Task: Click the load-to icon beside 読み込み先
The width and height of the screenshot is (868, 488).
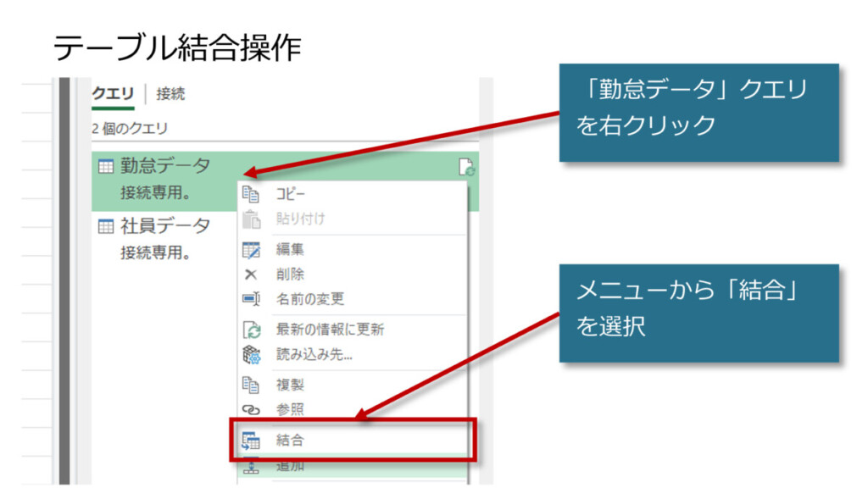Action: 251,354
